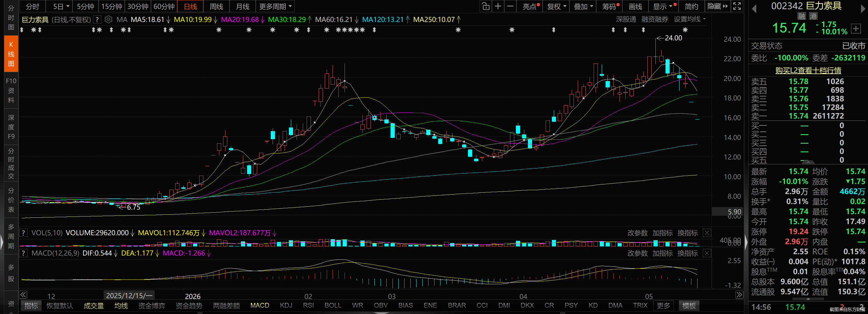868x314 pixels.
Task: Click the lock icon in the chart toolbar
Action: (486, 6)
